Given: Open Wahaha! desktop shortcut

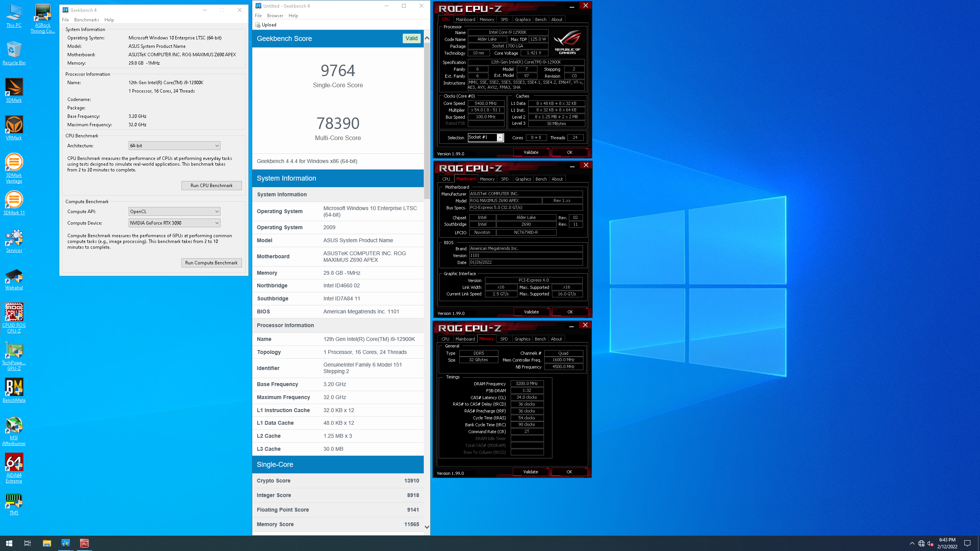Looking at the screenshot, I should coord(14,278).
